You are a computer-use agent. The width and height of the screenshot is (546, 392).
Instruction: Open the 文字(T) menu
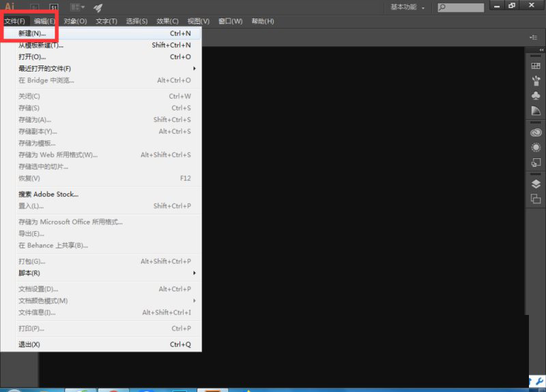pyautogui.click(x=106, y=21)
